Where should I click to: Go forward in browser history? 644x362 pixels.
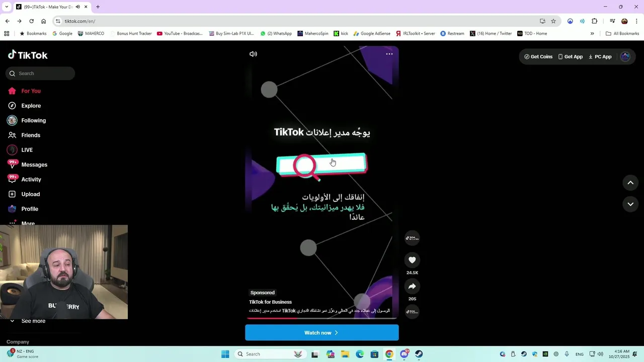click(x=19, y=21)
